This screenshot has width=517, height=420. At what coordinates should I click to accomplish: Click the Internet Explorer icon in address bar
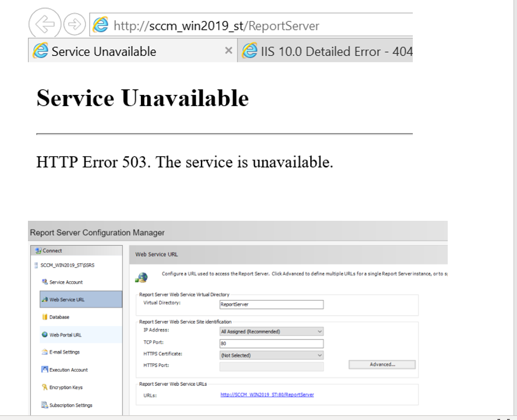pyautogui.click(x=100, y=24)
